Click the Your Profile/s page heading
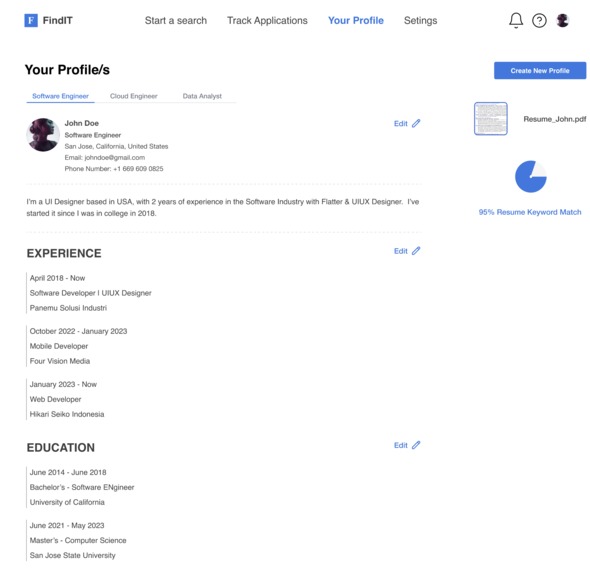 coord(67,70)
